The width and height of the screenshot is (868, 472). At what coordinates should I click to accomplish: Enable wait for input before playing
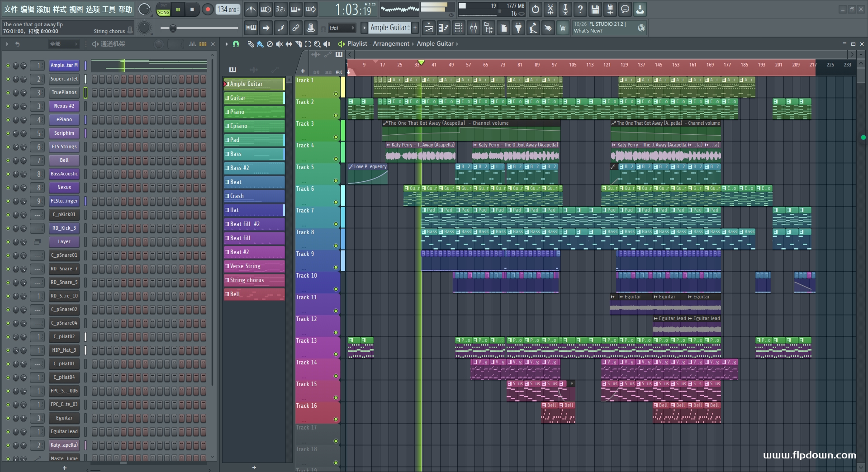266,9
